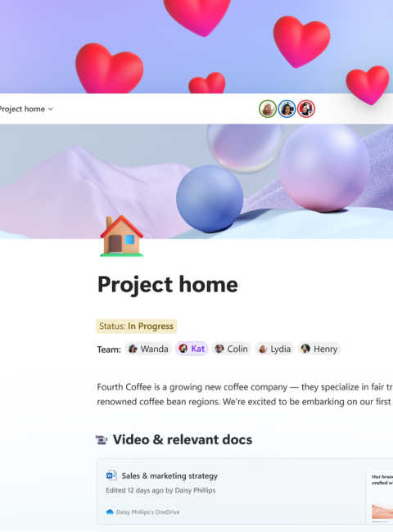Click the Project home page title
The width and height of the screenshot is (393, 532).
pos(168,284)
